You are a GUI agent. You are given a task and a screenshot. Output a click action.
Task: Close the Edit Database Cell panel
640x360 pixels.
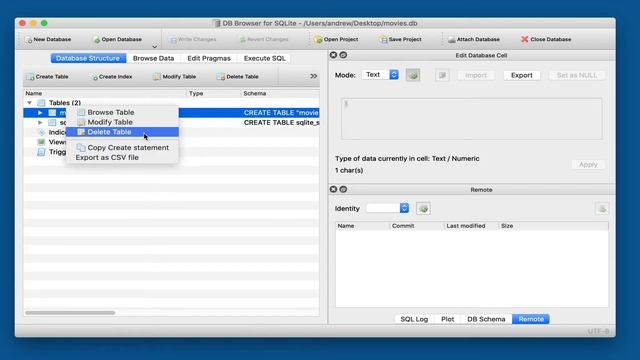[333, 55]
